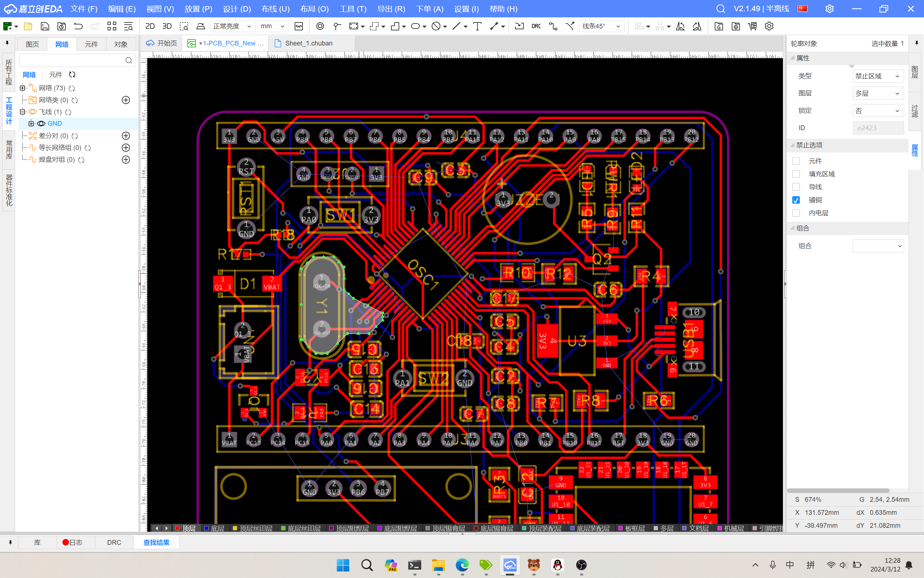
Task: Uncheck the 铺铜 keepout checkbox
Action: (796, 200)
